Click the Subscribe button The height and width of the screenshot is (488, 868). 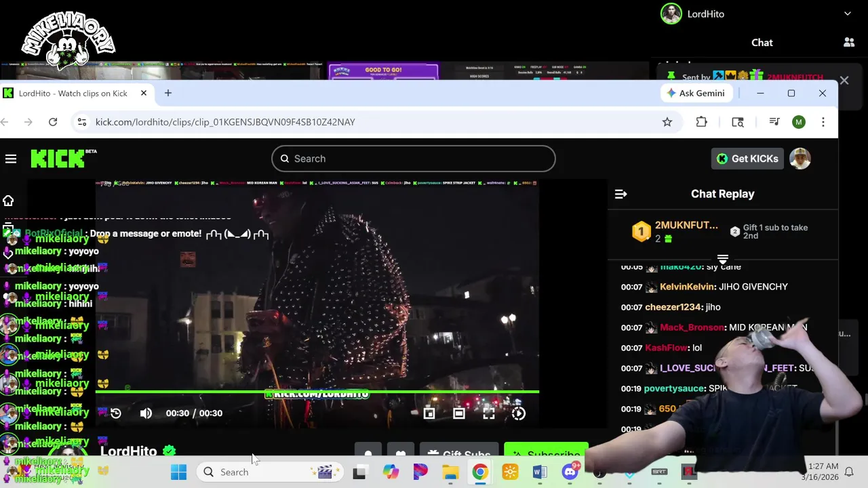click(x=546, y=454)
